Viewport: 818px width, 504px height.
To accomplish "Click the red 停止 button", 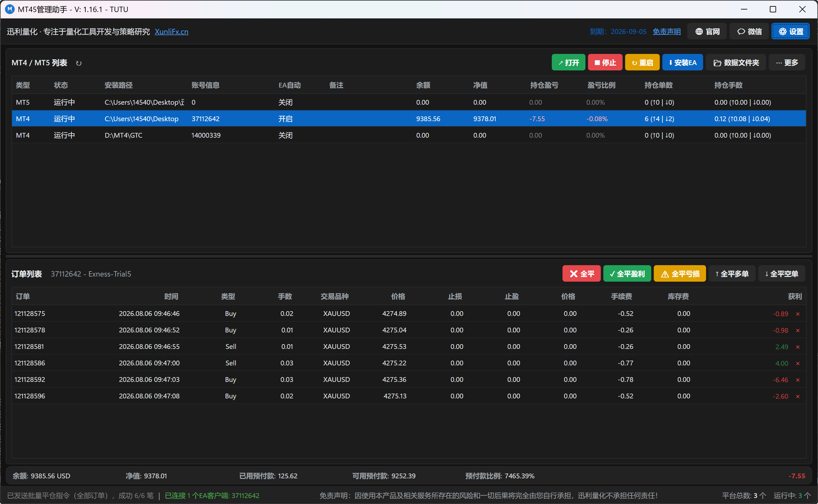I will coord(605,62).
